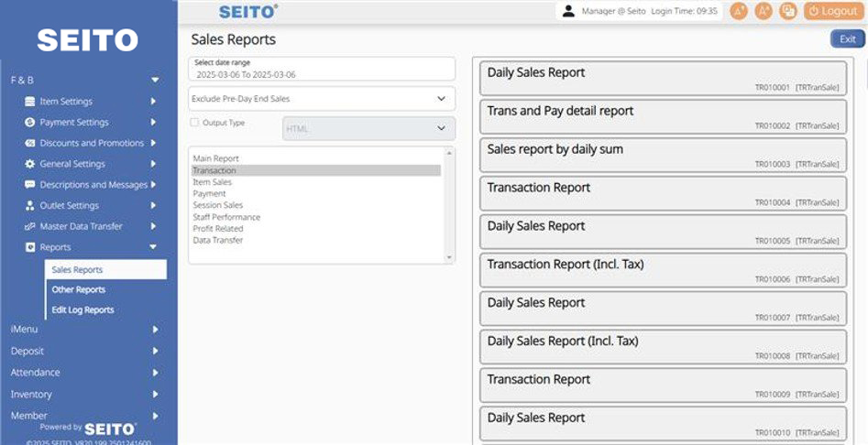Image resolution: width=868 pixels, height=445 pixels.
Task: Open Edit Log Reports in the sidebar
Action: tap(83, 310)
